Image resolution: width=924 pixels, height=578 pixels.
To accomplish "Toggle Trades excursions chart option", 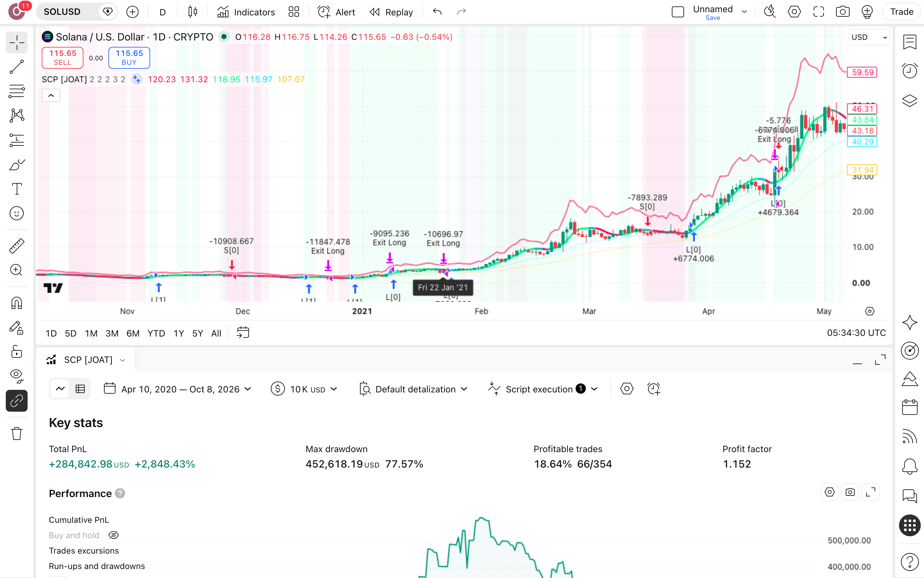I will coord(84,550).
